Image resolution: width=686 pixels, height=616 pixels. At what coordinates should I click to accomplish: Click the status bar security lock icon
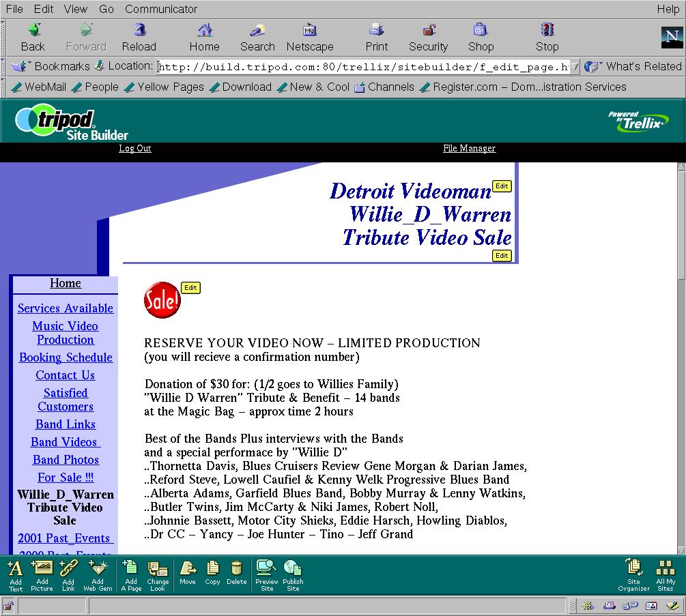pyautogui.click(x=8, y=606)
